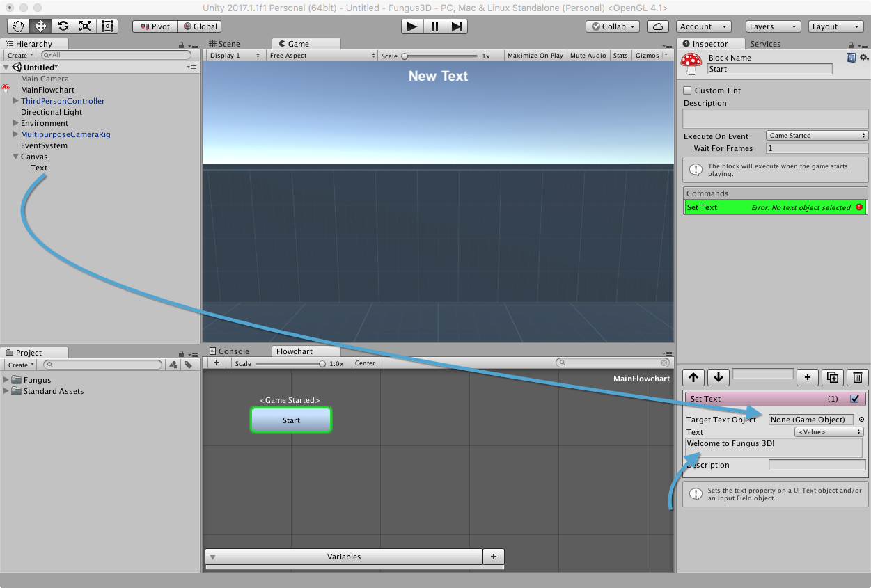The height and width of the screenshot is (588, 871).
Task: Clear the Flowchart search field
Action: 664,363
